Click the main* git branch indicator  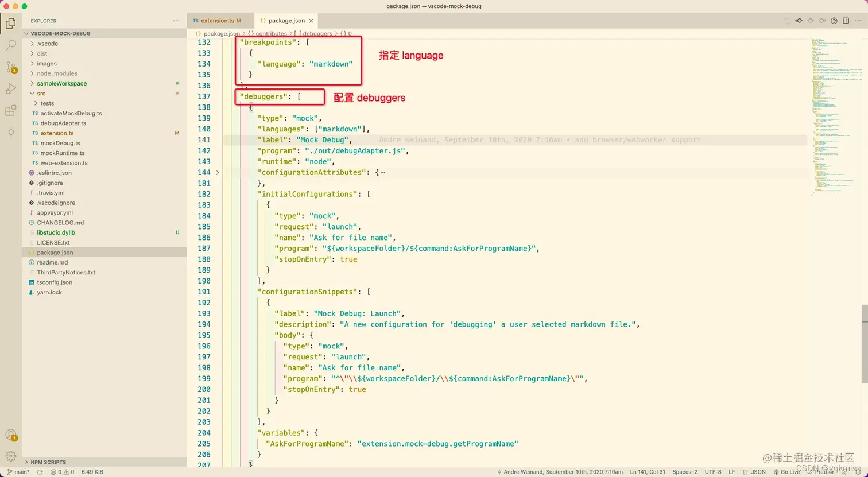(x=18, y=472)
